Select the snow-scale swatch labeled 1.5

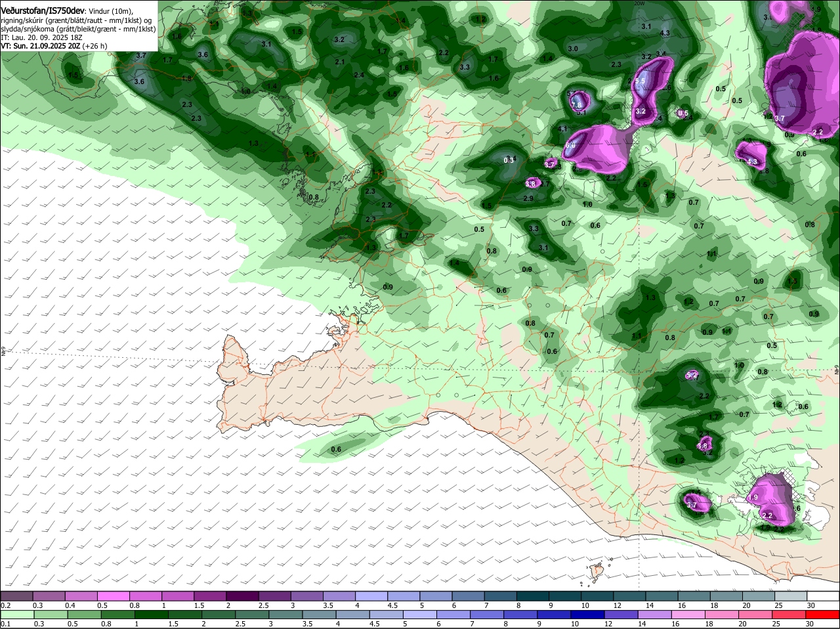click(x=209, y=595)
